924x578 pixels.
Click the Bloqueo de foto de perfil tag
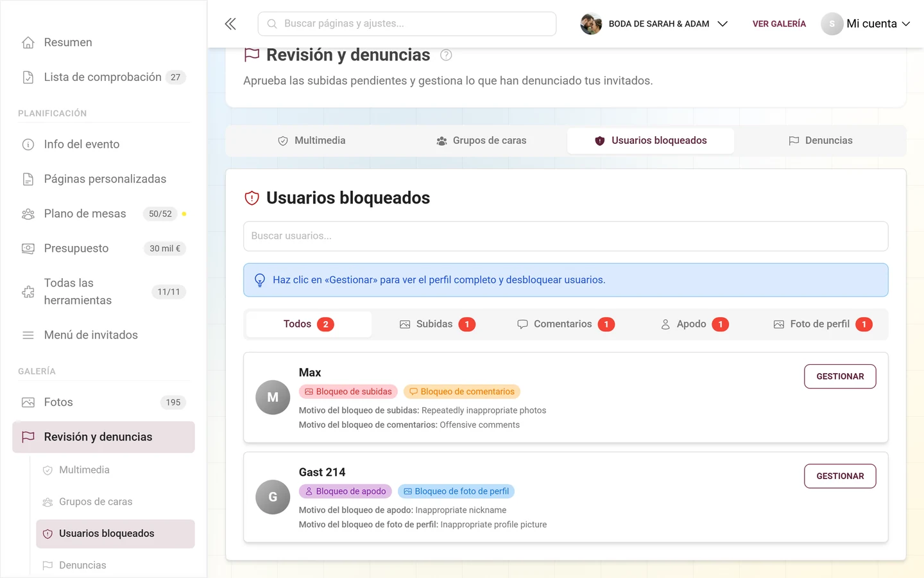pos(456,491)
